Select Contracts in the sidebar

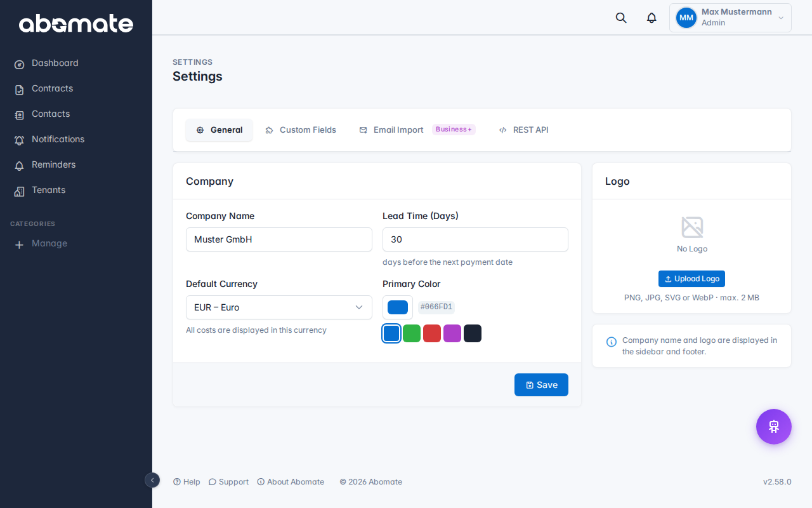pyautogui.click(x=52, y=88)
